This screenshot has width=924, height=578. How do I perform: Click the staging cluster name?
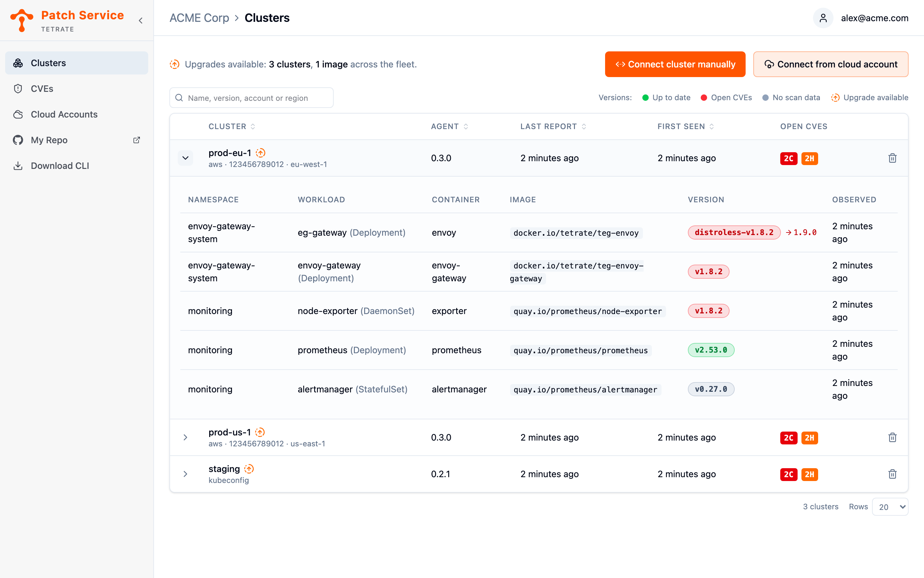click(224, 469)
